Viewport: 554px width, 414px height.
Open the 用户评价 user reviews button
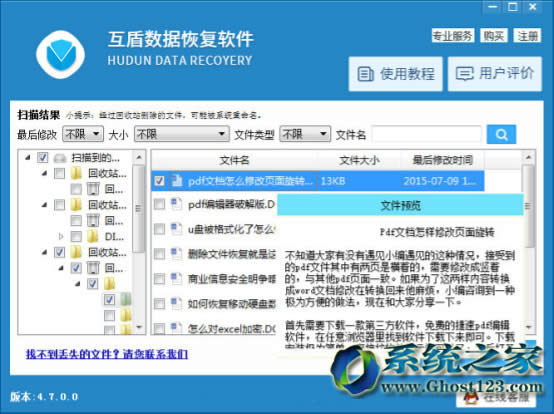coord(495,74)
